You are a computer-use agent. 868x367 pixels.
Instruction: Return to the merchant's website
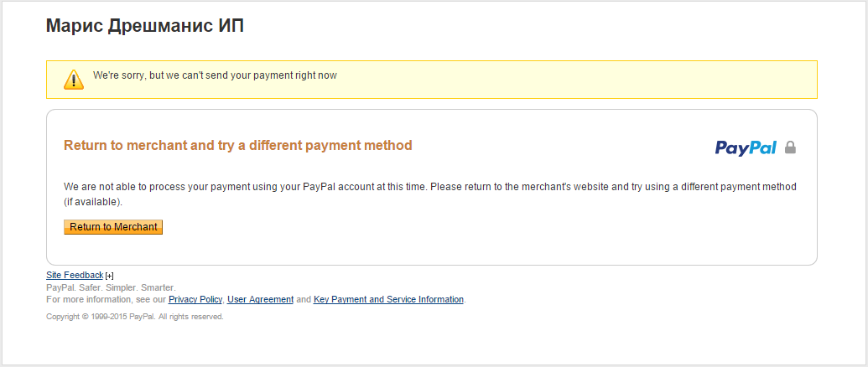[113, 227]
